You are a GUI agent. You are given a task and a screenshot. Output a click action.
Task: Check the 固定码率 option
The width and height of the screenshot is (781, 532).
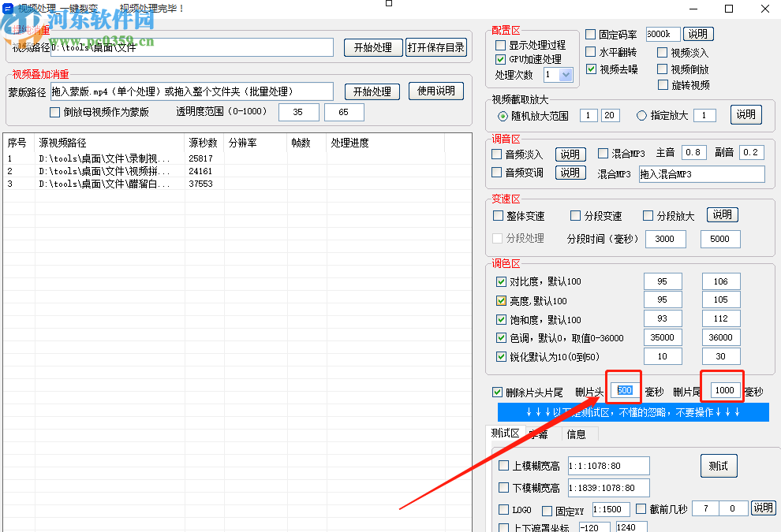click(590, 34)
